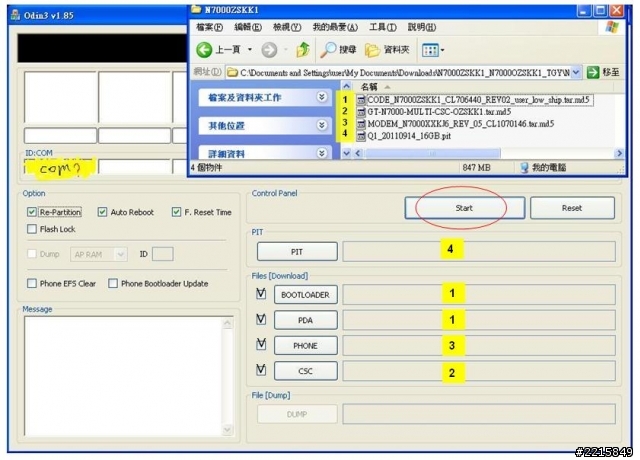This screenshot has width=640, height=460.
Task: Click the Explorer address path field
Action: (403, 73)
